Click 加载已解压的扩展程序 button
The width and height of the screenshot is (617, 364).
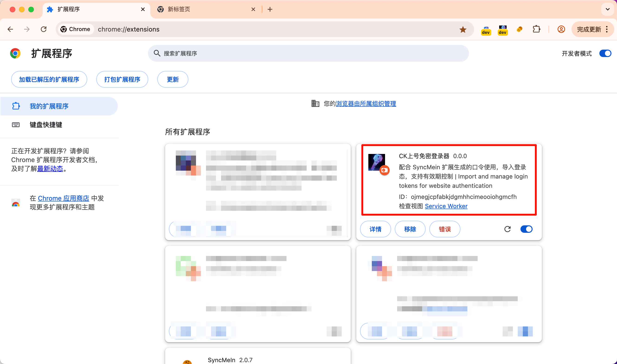pyautogui.click(x=49, y=80)
